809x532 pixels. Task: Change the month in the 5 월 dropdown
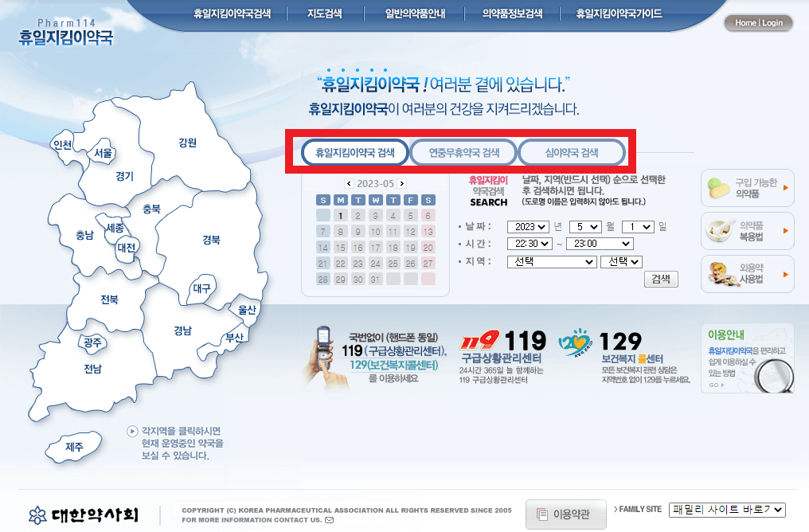[585, 225]
